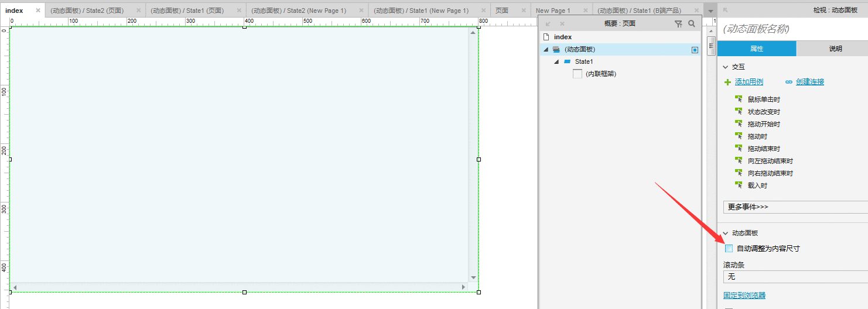Image resolution: width=868 pixels, height=309 pixels.
Task: Click the 创建连接 link
Action: [810, 82]
